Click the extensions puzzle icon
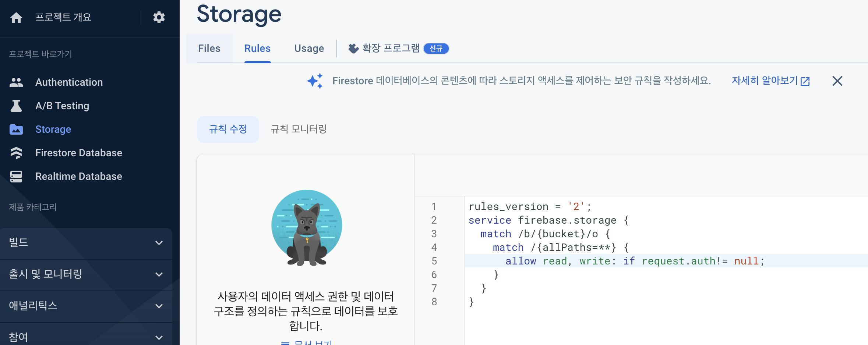This screenshot has width=868, height=345. point(353,49)
